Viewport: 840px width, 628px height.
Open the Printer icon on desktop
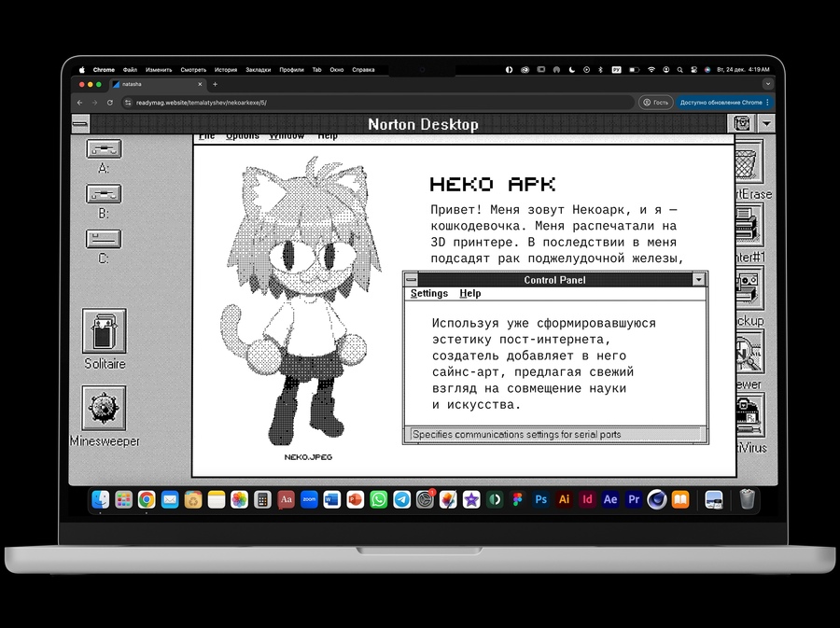[x=747, y=227]
